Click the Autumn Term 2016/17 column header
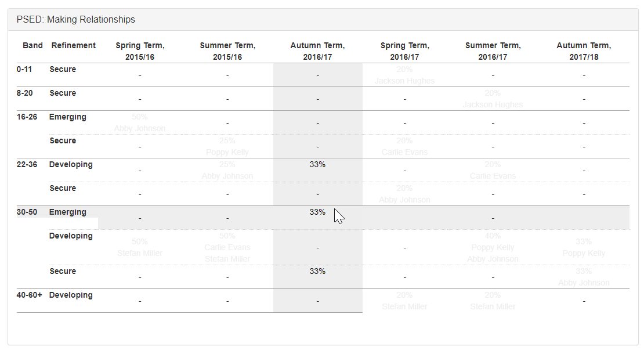This screenshot has height=354, width=644. click(317, 51)
